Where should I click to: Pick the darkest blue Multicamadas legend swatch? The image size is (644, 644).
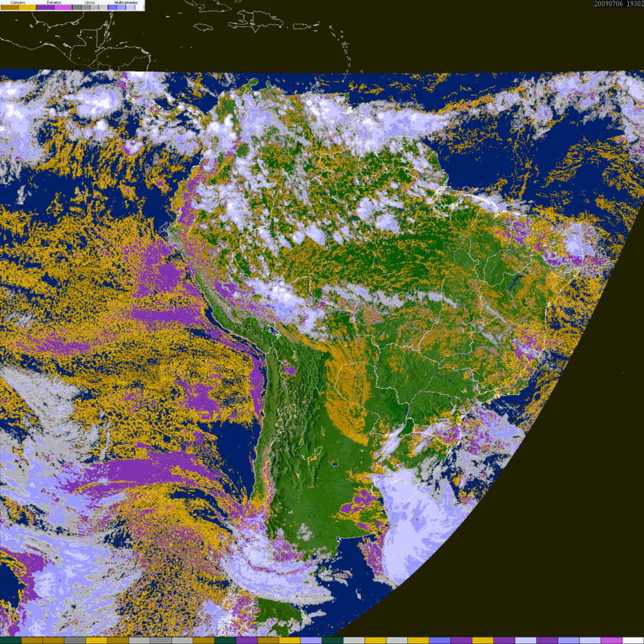point(112,7)
